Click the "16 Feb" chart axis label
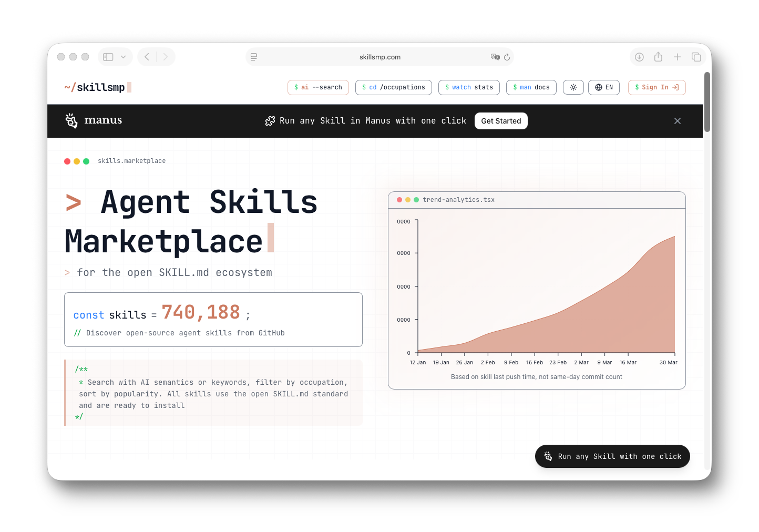The height and width of the screenshot is (532, 759). click(x=535, y=362)
